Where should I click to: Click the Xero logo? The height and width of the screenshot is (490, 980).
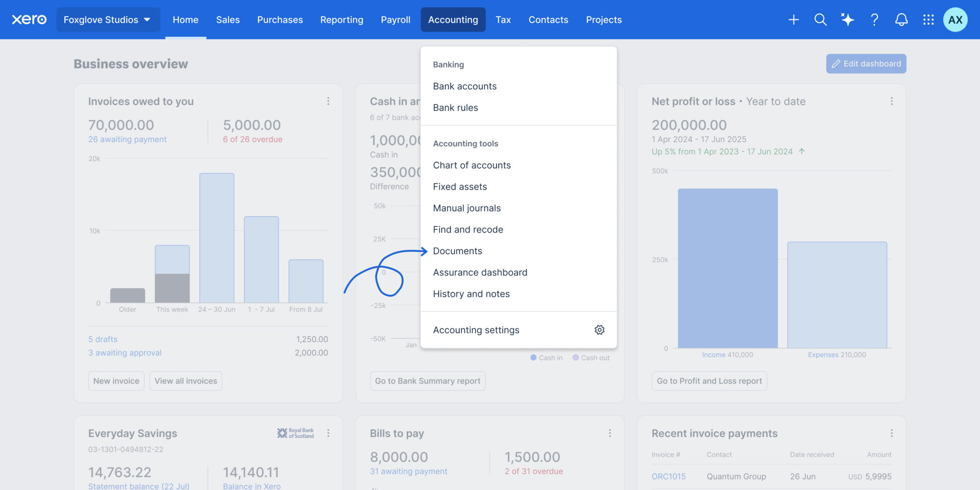coord(29,20)
